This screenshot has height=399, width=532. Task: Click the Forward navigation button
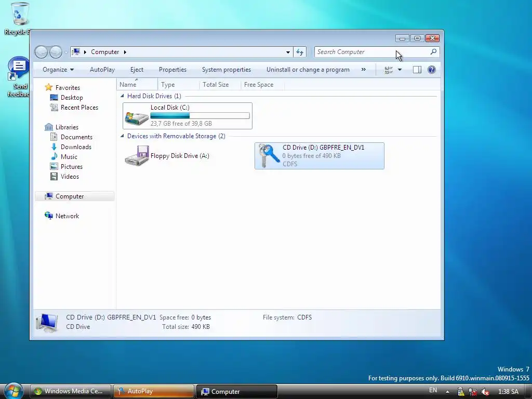pos(56,52)
